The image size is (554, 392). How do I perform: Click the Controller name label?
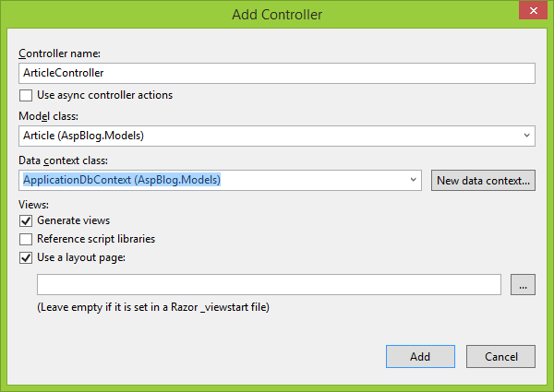tap(60, 53)
